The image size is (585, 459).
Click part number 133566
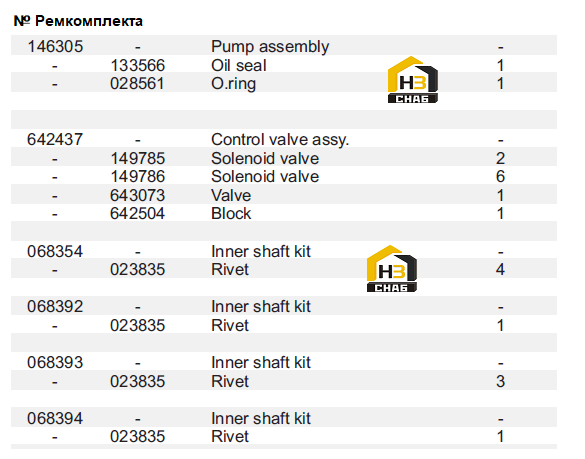point(138,66)
